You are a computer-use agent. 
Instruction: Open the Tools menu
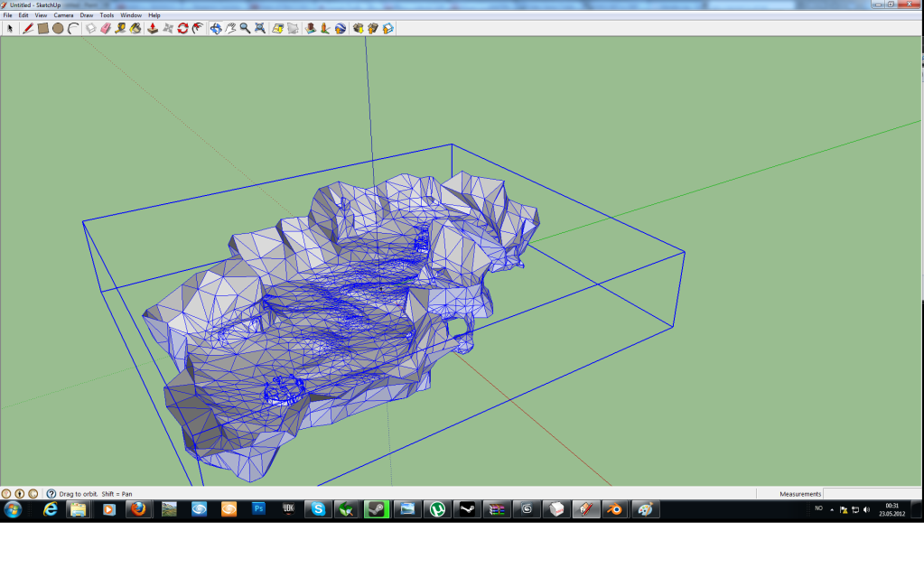(107, 15)
